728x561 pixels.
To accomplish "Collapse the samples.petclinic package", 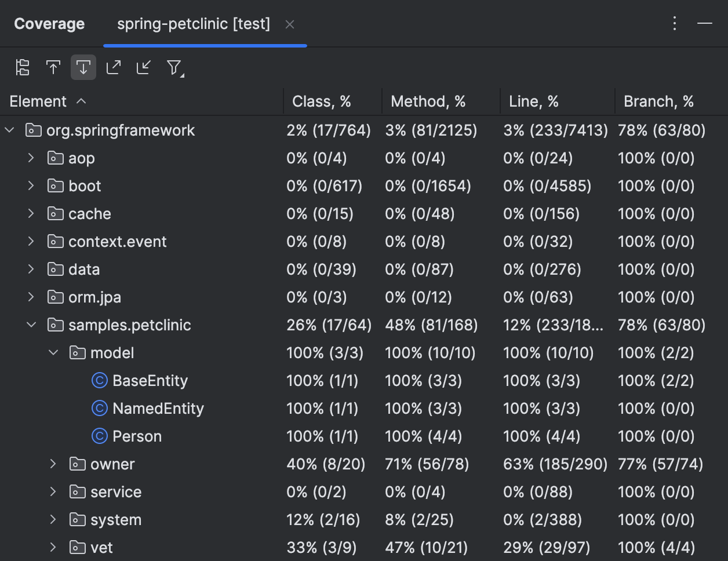I will coord(31,325).
